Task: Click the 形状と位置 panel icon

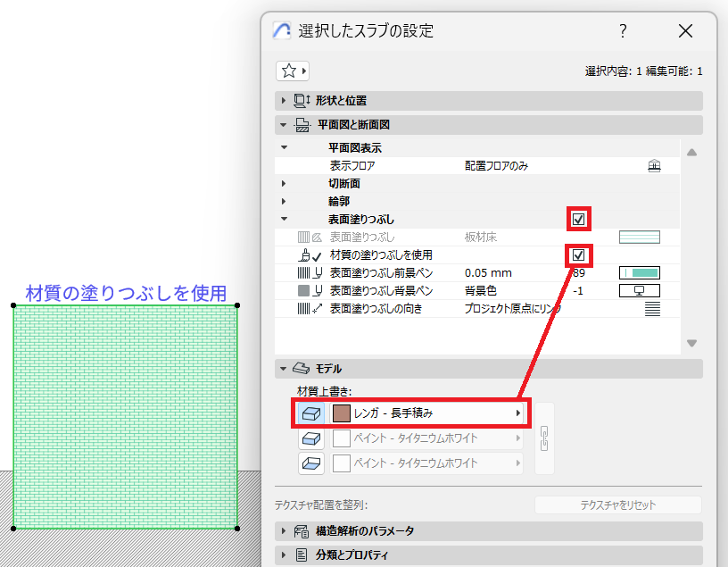Action: (302, 100)
